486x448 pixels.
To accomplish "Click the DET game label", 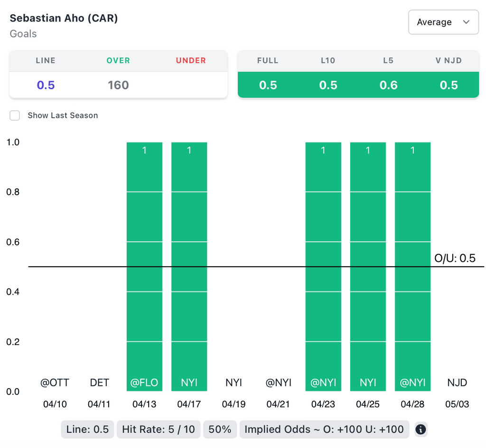I will point(100,383).
